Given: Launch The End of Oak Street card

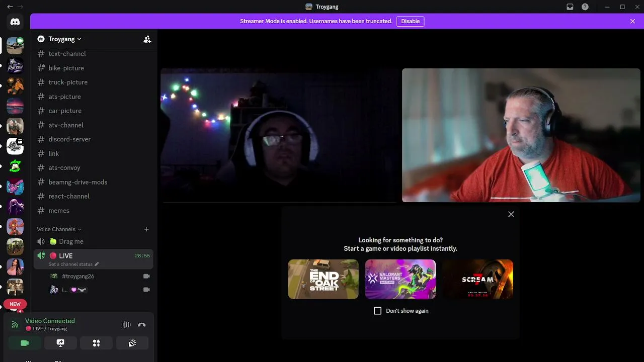Looking at the screenshot, I should click(323, 279).
